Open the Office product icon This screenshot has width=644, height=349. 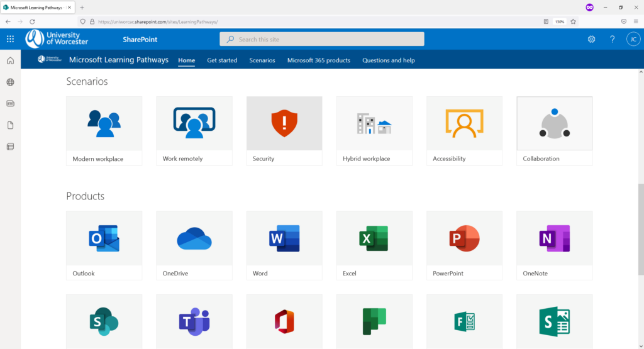(x=284, y=321)
